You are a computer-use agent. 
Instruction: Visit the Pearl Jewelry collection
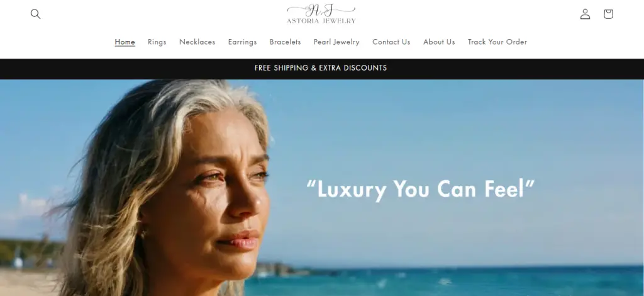click(336, 42)
